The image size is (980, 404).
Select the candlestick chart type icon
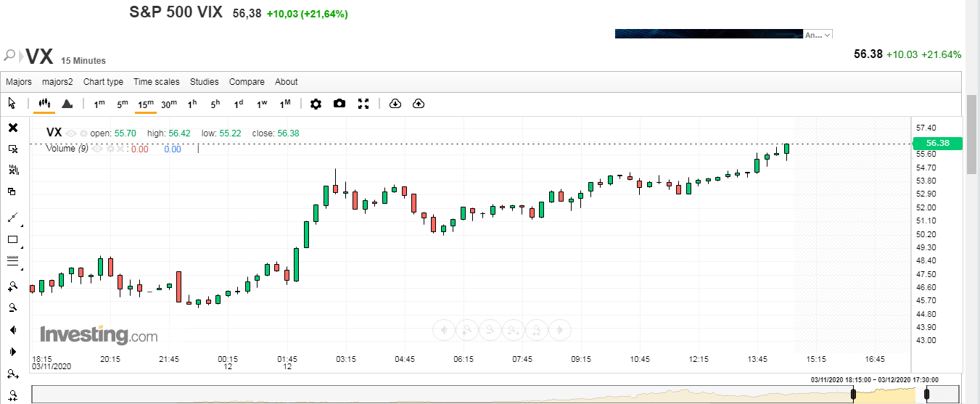click(44, 104)
